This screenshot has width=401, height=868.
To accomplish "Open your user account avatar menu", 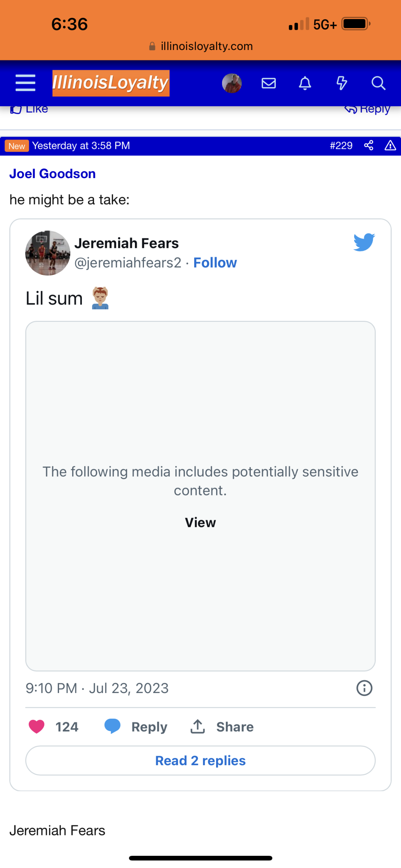I will [x=232, y=83].
